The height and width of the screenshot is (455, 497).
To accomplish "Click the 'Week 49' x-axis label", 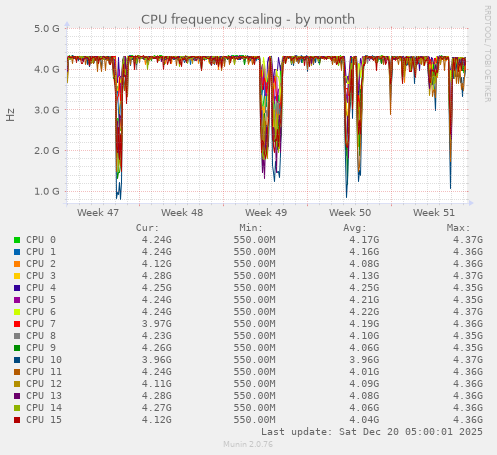I will coord(266,213).
